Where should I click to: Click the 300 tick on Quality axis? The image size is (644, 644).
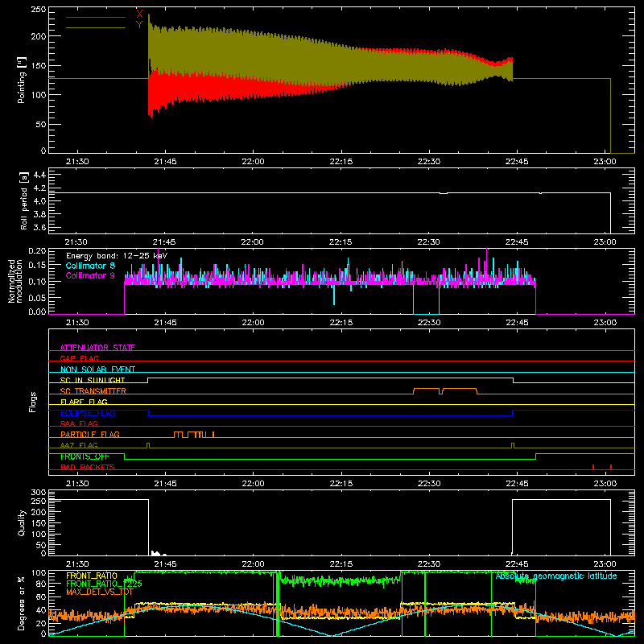coord(39,493)
